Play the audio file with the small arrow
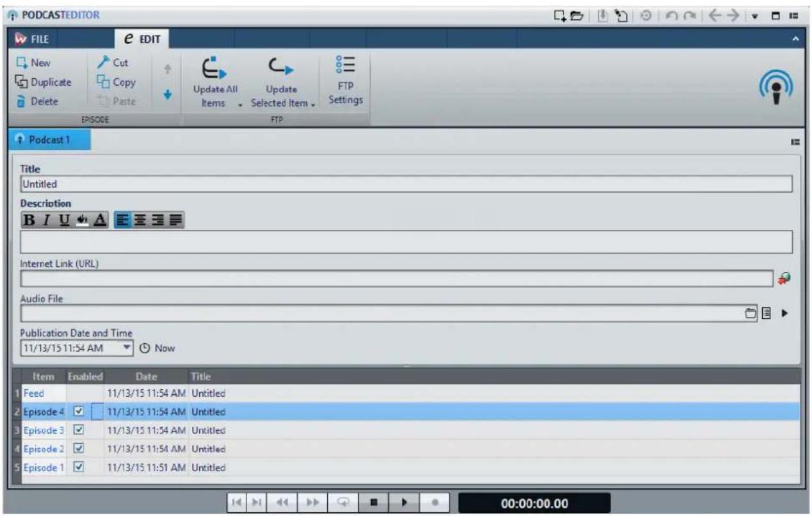Viewport: 812px width, 516px height. pyautogui.click(x=784, y=313)
